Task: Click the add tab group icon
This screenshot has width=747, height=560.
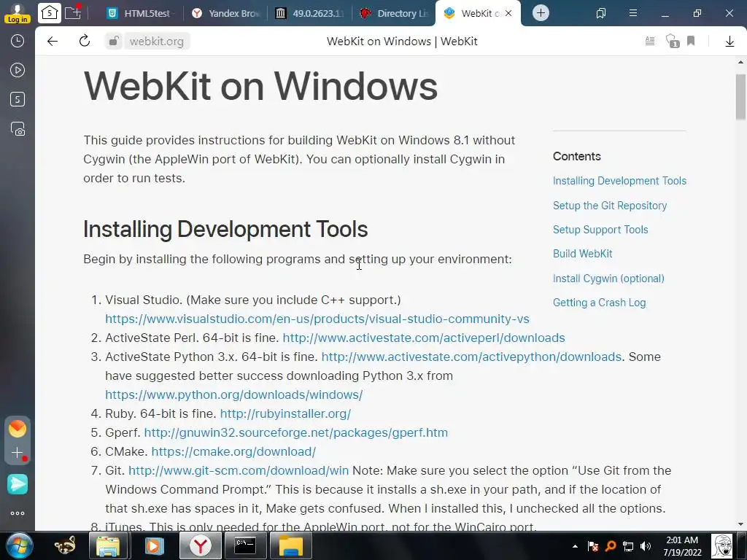Action: [x=73, y=12]
